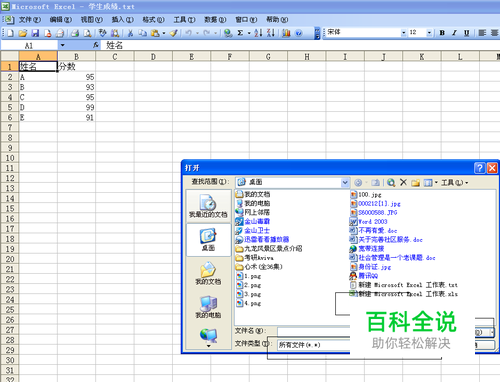Viewport: 500px width, 382px height.
Task: Open the font name dropdown 宋体
Action: coord(404,33)
